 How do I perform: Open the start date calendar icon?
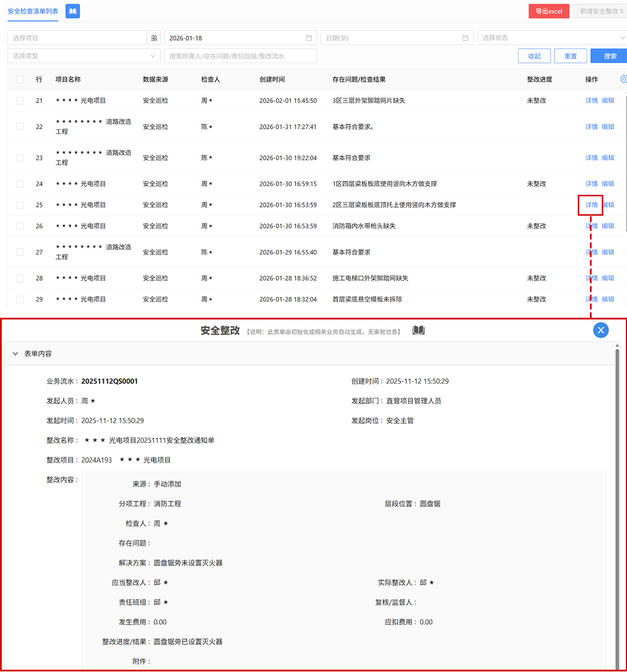[x=309, y=38]
